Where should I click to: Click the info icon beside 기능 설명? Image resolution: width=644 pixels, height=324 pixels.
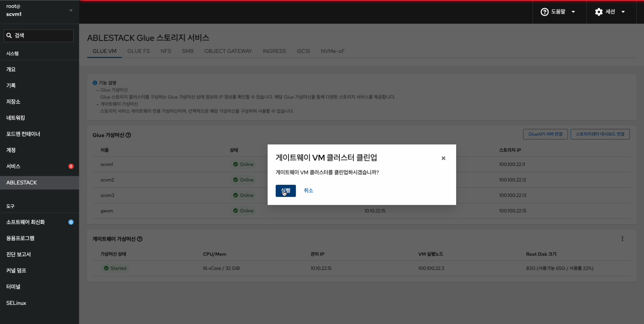tap(95, 83)
